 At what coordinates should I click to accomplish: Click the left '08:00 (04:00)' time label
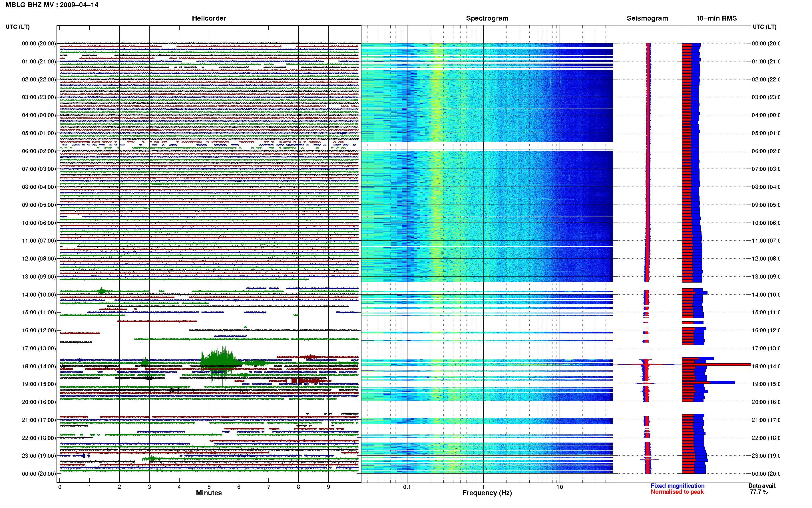(39, 187)
